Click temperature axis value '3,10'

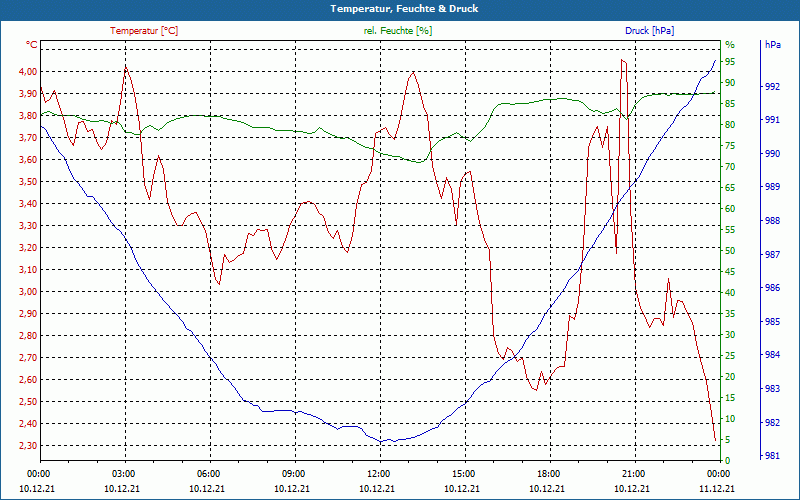click(x=28, y=269)
